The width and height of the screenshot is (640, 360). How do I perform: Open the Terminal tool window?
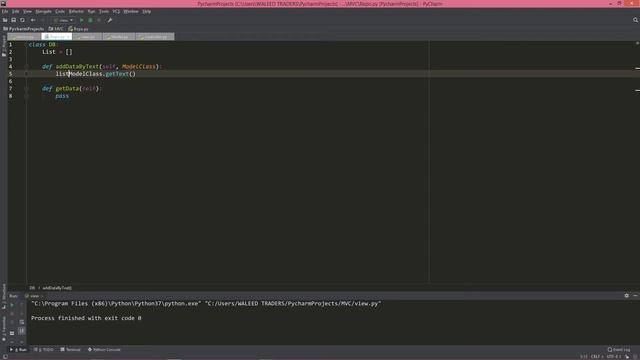[x=71, y=350]
